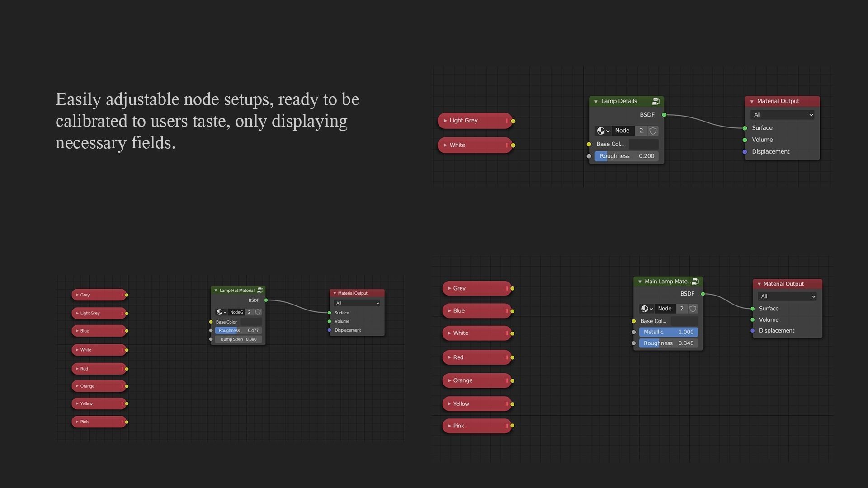Toggle the fake user shield on Lamp Hut Material
The width and height of the screenshot is (868, 488).
coord(258,312)
